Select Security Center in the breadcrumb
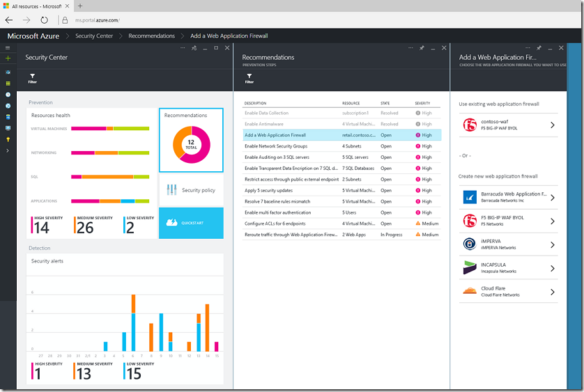Screen dimensions: 584x392 point(94,36)
